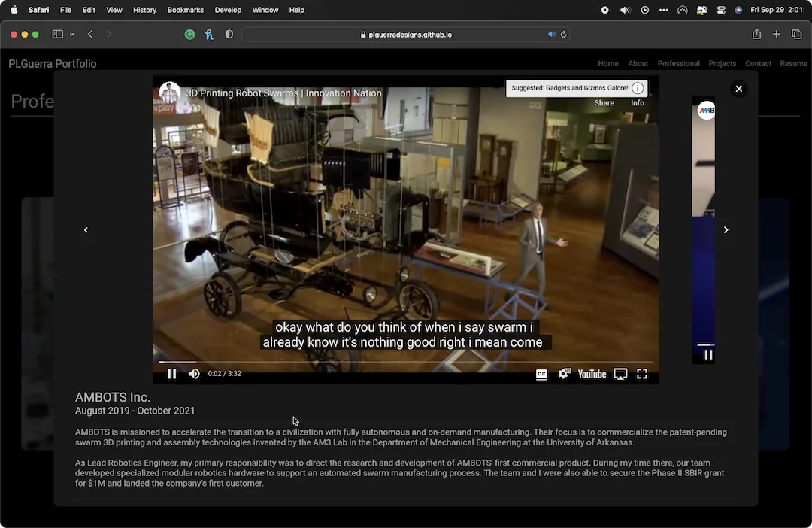Toggle closed captions with the CC button
This screenshot has width=812, height=528.
tap(541, 374)
